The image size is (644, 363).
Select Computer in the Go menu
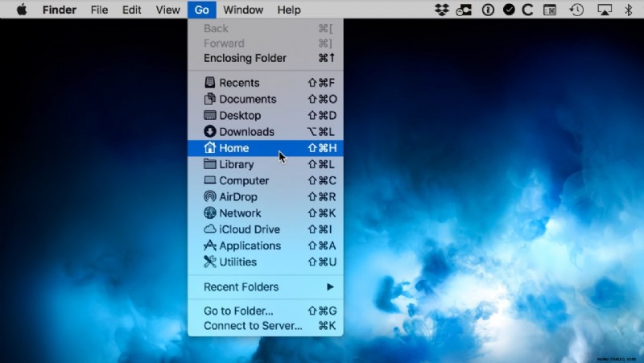[x=266, y=180]
